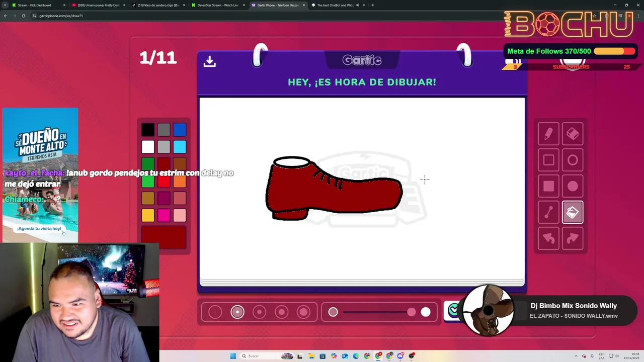644x362 pixels.
Task: Mute the ChatBot tab speaker icon
Action: (x=357, y=5)
